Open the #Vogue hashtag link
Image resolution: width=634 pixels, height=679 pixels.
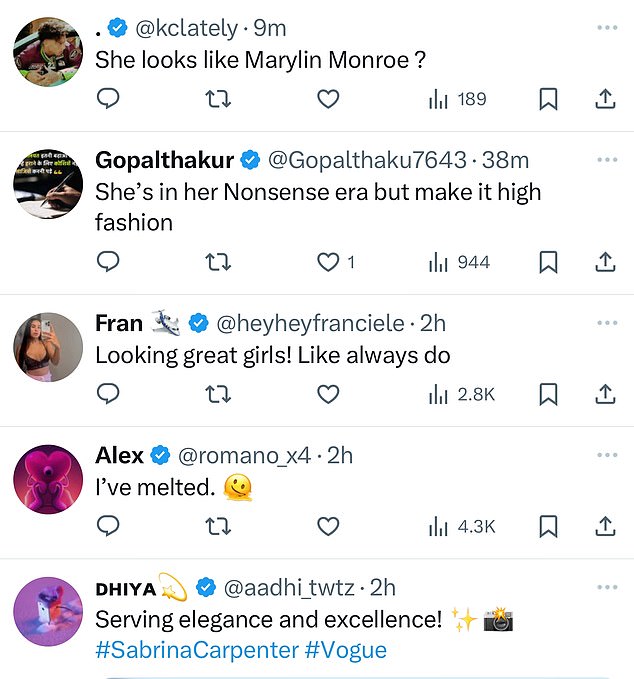tap(346, 650)
